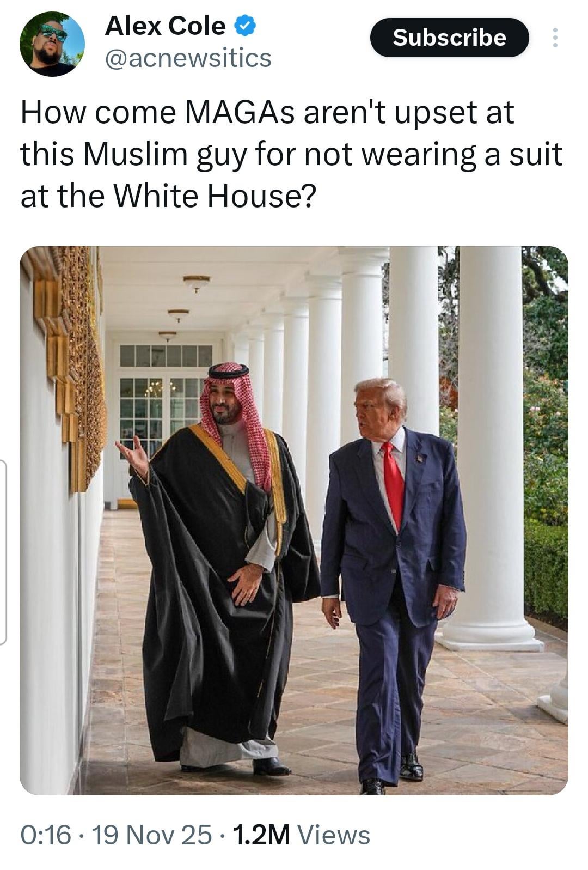Select the tweet text about White House
This screenshot has height=870, width=588.
291,154
